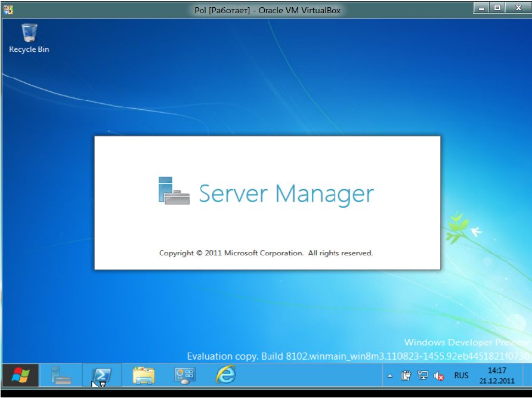532x398 pixels.
Task: Click the date 21.12.2011 in tray
Action: pos(497,381)
